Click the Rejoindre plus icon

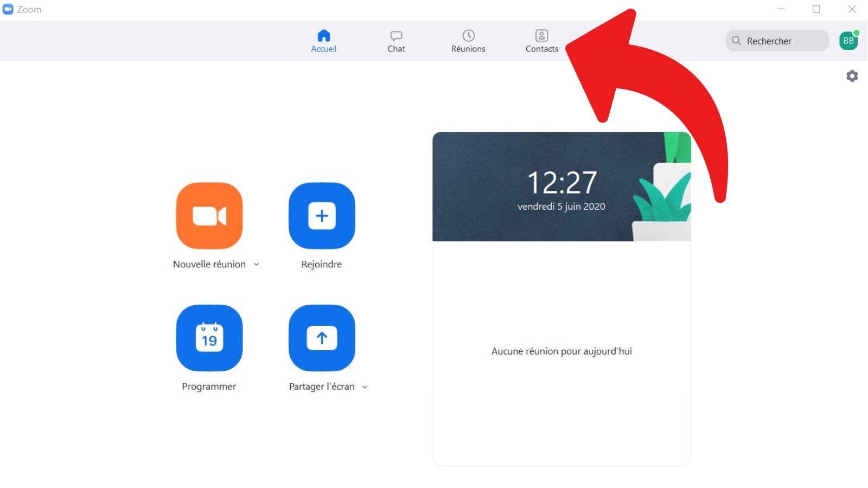point(322,216)
